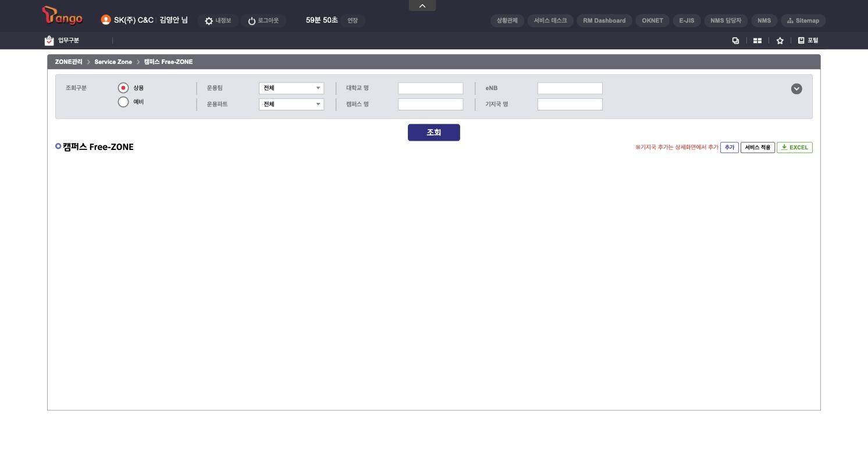Focus the 캠퍼스 명 input field
The image size is (868, 472).
point(431,105)
